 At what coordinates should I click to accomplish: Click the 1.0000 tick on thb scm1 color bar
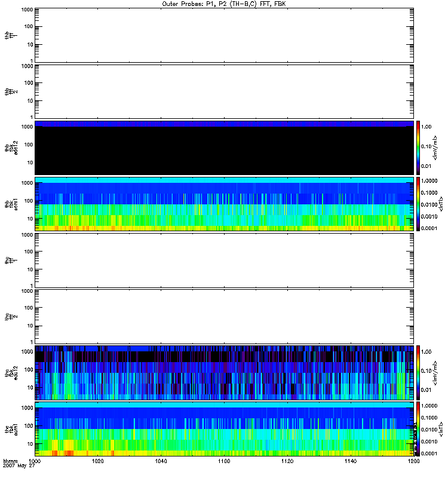click(429, 181)
